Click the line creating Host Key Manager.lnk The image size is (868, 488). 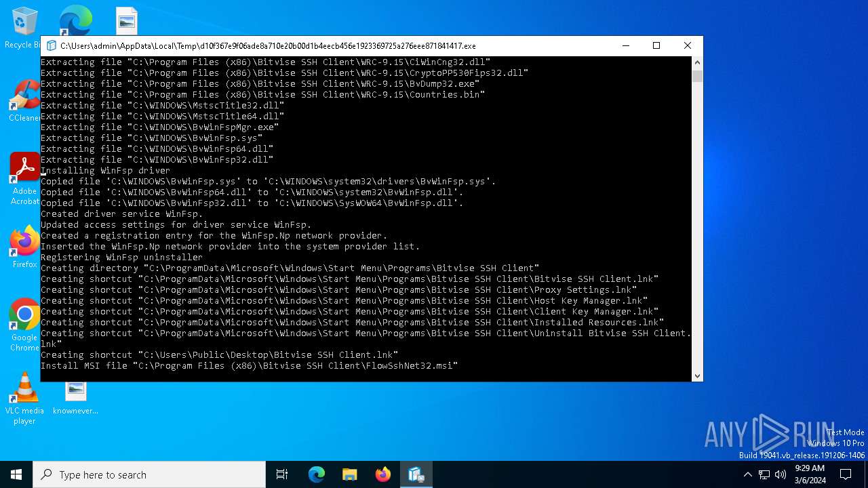(x=344, y=300)
